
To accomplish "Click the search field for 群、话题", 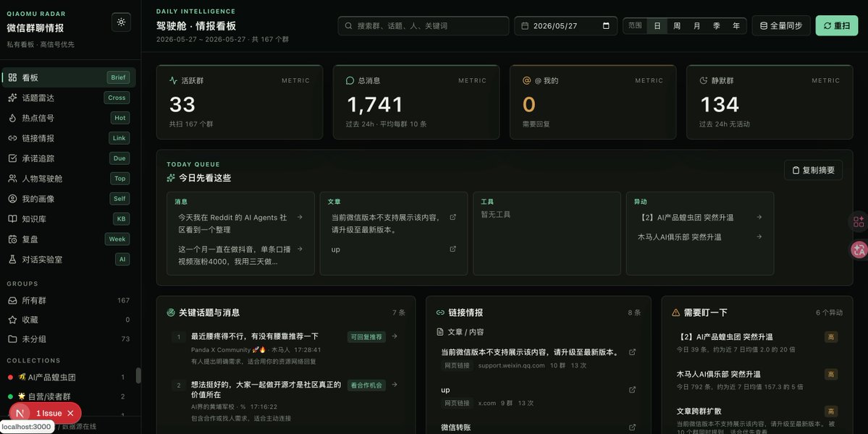I will coord(424,26).
